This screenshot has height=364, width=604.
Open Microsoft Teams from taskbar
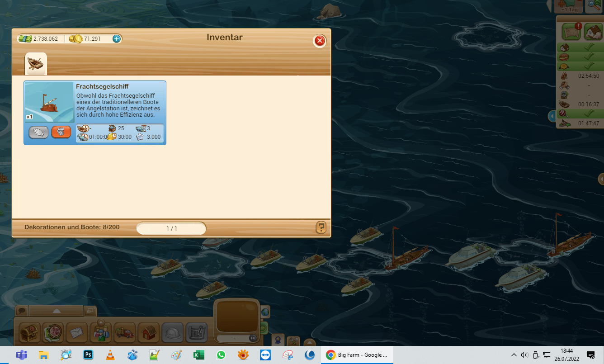tap(21, 355)
